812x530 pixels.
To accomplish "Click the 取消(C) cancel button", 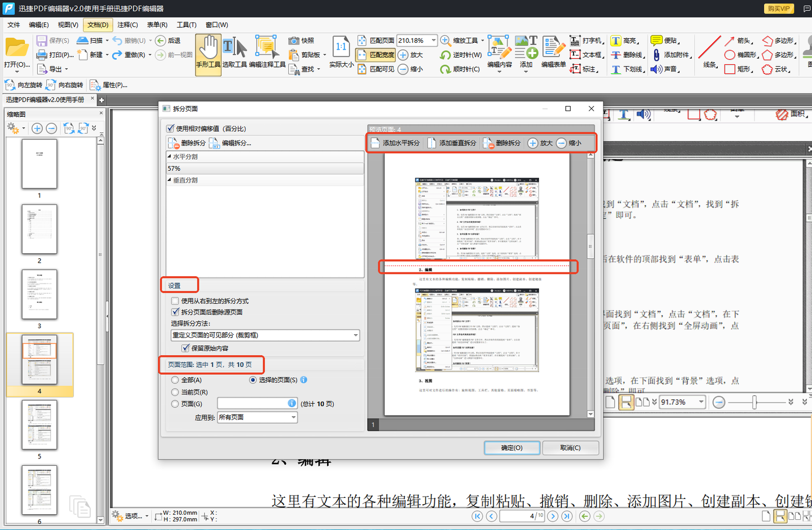I will [x=570, y=448].
